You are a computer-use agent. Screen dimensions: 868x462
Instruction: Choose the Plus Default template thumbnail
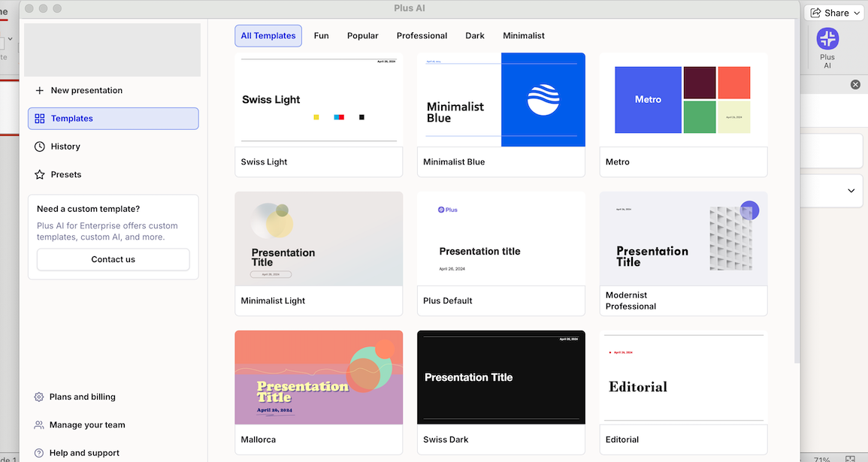501,238
